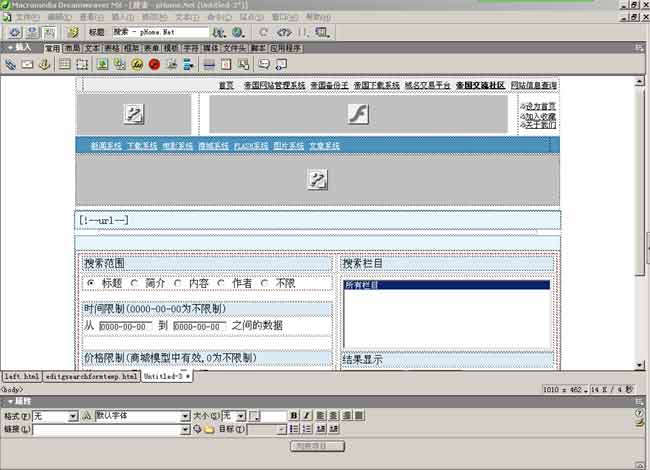Image resolution: width=650 pixels, height=470 pixels.
Task: Click the text color swatch in Properties
Action: pos(254,415)
